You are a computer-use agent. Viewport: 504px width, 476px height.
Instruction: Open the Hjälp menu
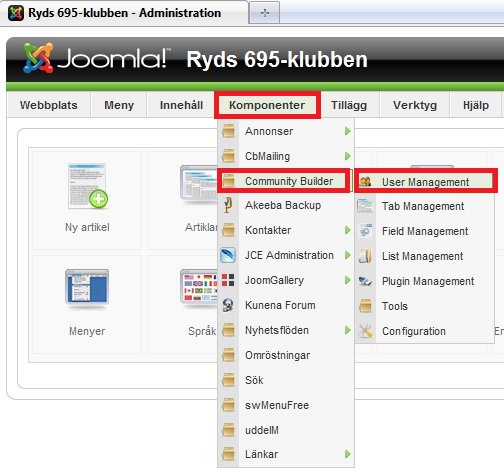[x=476, y=105]
